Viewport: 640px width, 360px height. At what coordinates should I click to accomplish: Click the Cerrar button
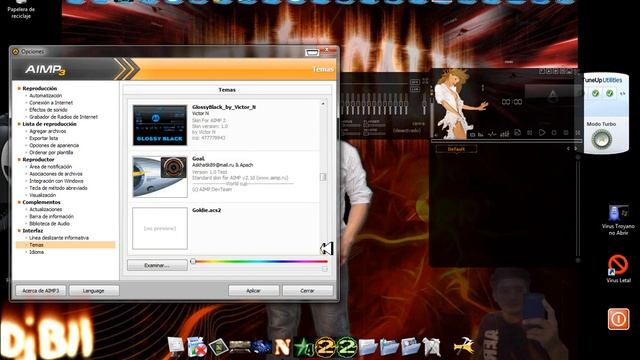pyautogui.click(x=307, y=291)
